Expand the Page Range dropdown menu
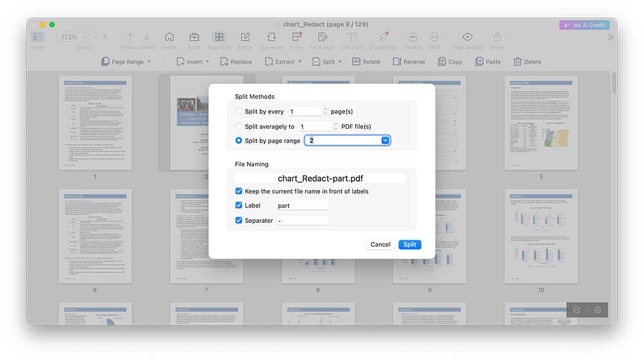The height and width of the screenshot is (360, 644). pyautogui.click(x=127, y=62)
